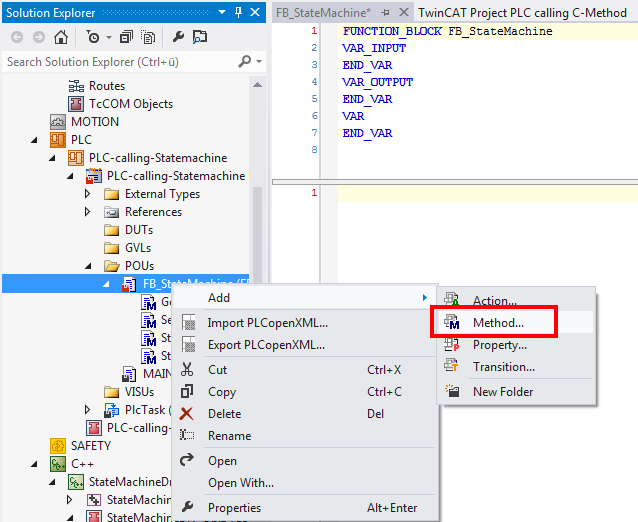The height and width of the screenshot is (522, 638).
Task: Go to Solution Explorer Home icon
Action: coord(61,37)
